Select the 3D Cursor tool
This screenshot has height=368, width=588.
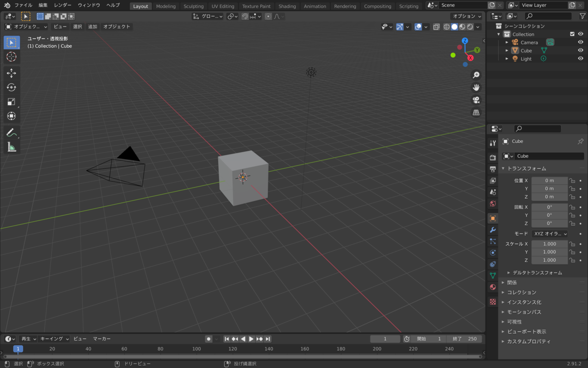pos(12,57)
